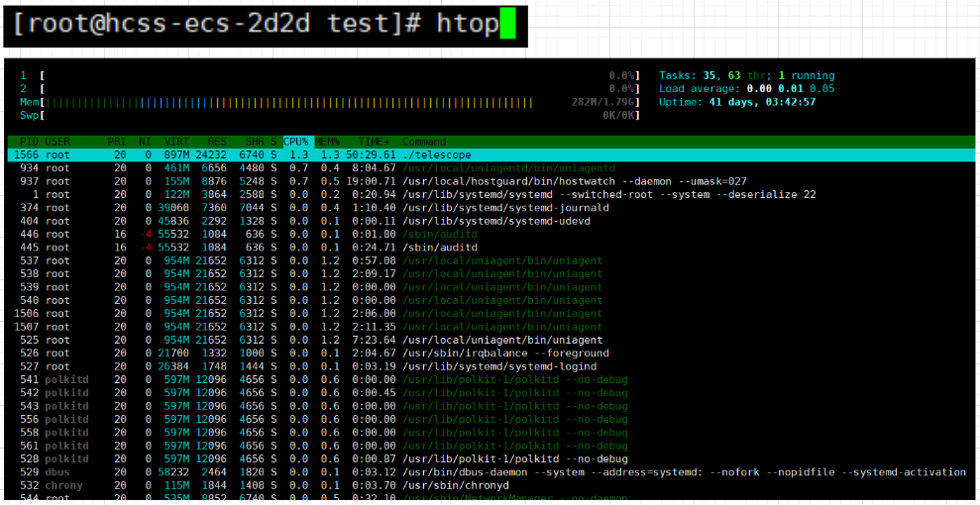Image resolution: width=980 pixels, height=505 pixels.
Task: Select PID 538 uniagent thread row
Action: (x=491, y=273)
